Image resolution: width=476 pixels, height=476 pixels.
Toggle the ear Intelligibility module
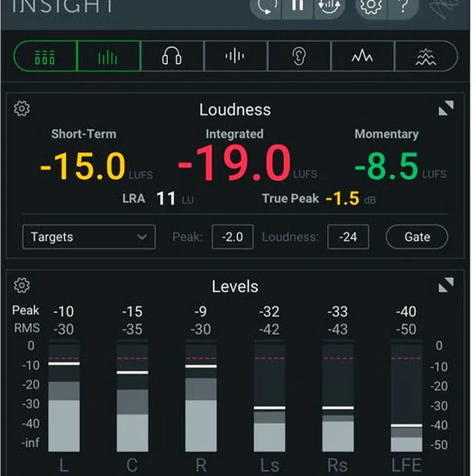(299, 56)
